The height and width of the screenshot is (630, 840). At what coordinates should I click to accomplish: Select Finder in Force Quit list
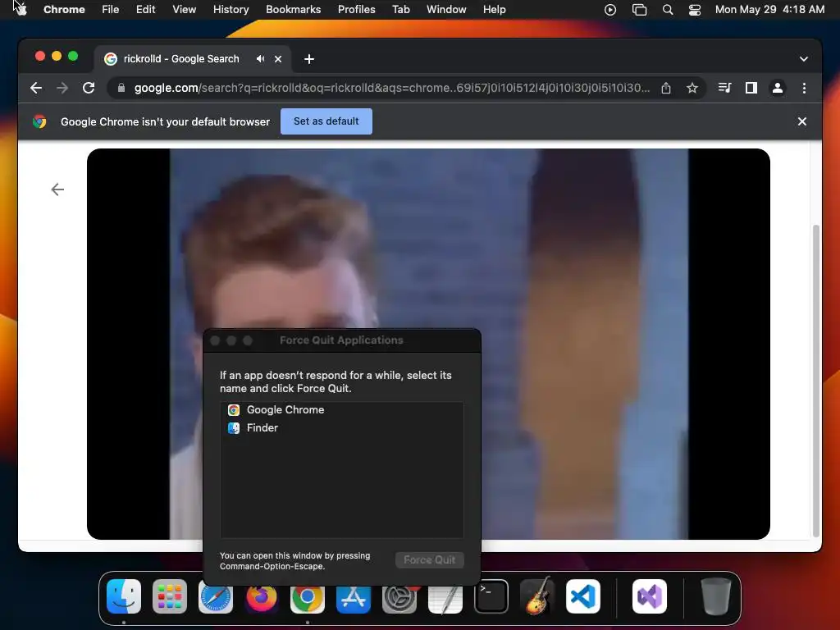342,428
